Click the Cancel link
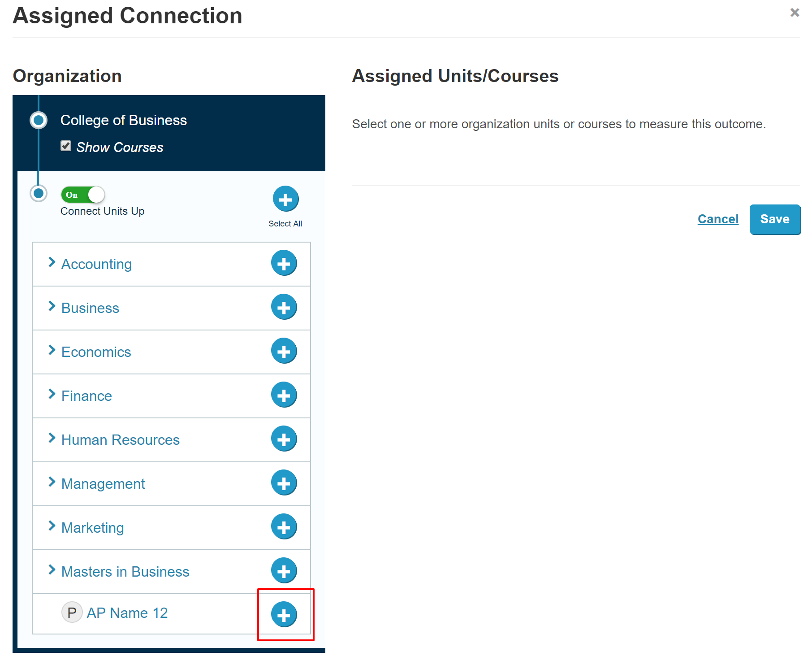Image resolution: width=812 pixels, height=669 pixels. (718, 219)
